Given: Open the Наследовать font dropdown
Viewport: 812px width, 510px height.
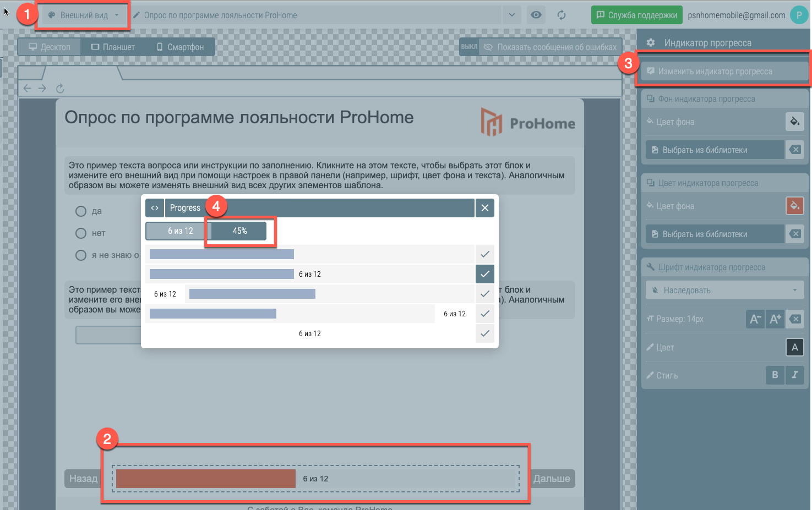Looking at the screenshot, I should point(724,290).
